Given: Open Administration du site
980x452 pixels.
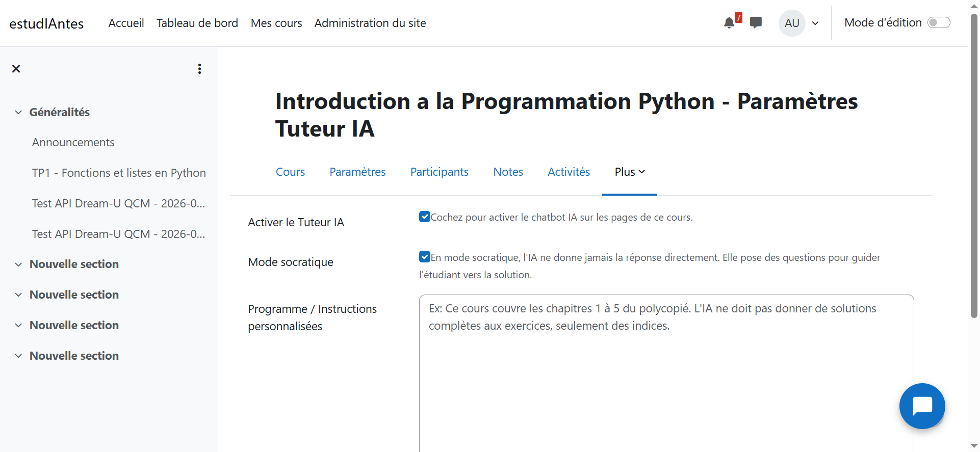Looking at the screenshot, I should [370, 23].
